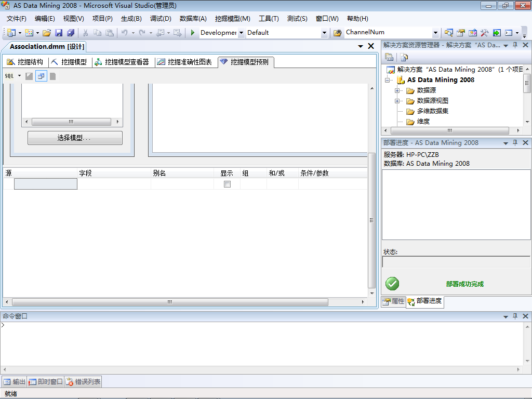The height and width of the screenshot is (399, 532).
Task: Click the Find in Files binoculars icon
Action: tap(337, 33)
